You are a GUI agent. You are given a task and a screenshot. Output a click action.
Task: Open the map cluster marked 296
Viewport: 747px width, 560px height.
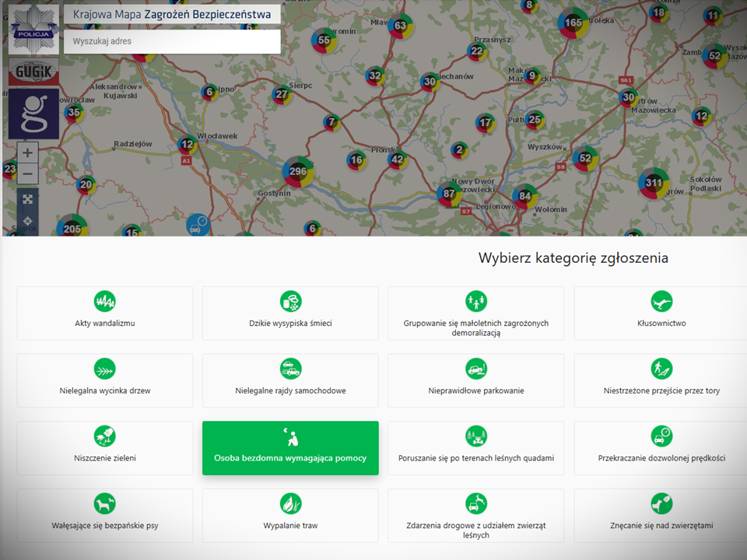click(297, 171)
